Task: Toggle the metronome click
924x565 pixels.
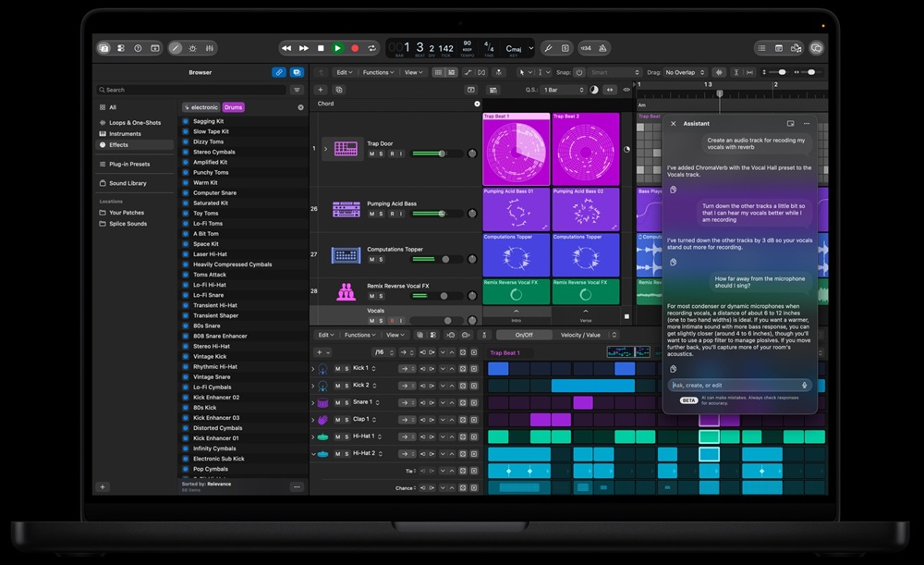Action: (602, 48)
